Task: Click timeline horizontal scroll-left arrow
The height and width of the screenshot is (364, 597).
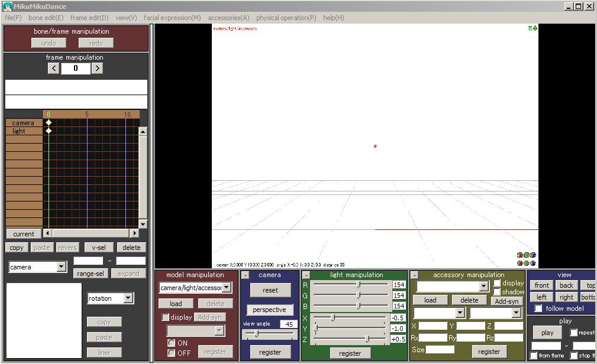Action: [47, 233]
